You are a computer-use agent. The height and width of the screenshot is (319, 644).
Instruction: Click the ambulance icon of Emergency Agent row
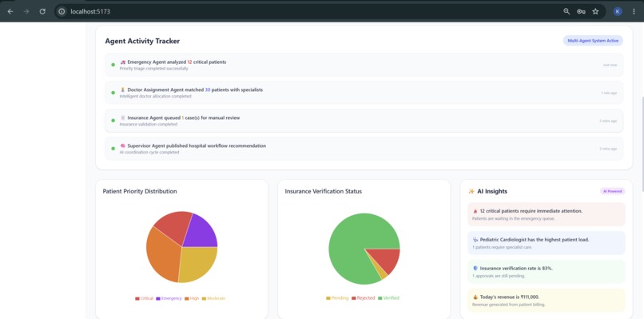pos(123,62)
